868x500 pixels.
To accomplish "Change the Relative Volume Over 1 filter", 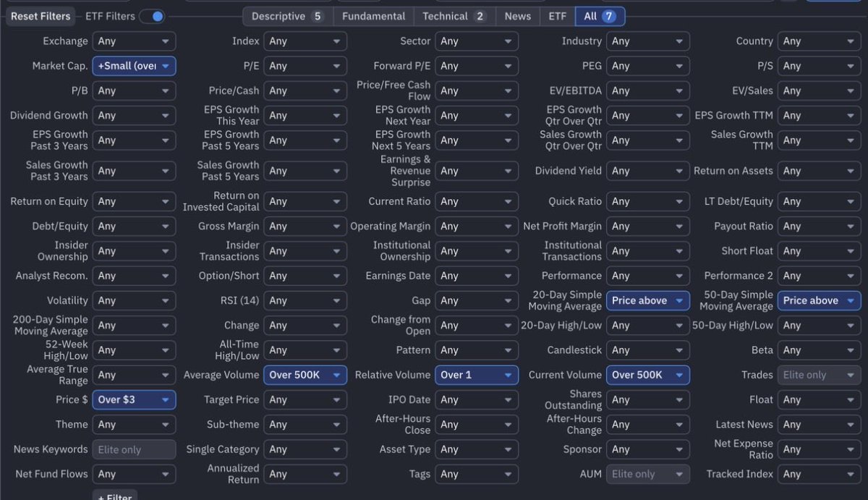I will 477,375.
